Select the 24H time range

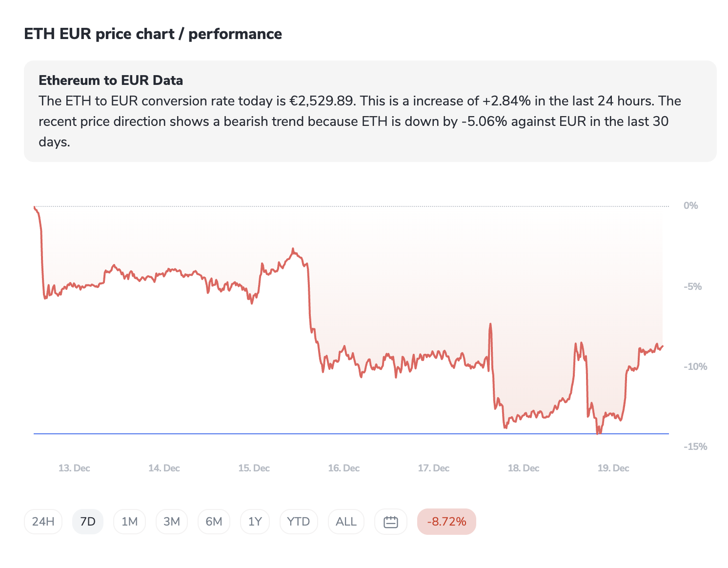coord(43,522)
